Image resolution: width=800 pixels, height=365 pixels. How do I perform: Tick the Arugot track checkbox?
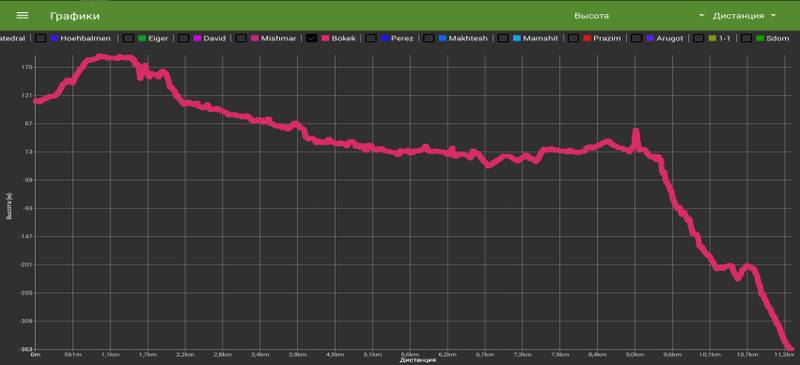[636, 38]
